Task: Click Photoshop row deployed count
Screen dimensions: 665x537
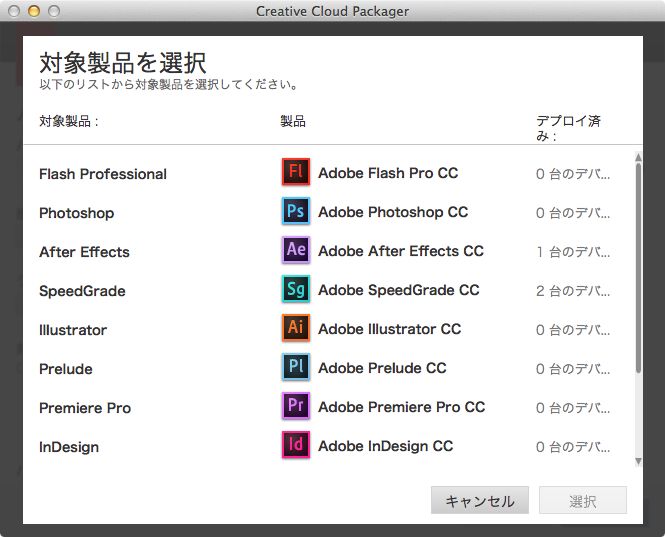Action: tap(573, 213)
